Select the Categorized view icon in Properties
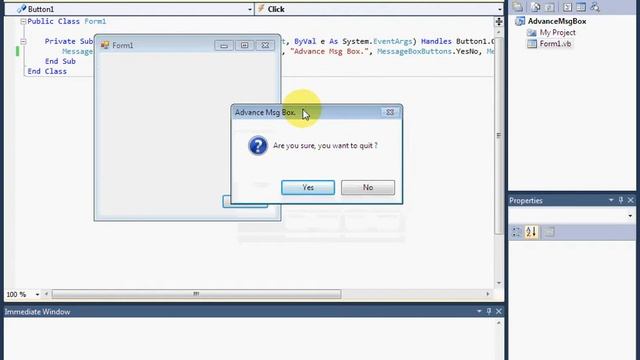The image size is (640, 360). (x=517, y=232)
